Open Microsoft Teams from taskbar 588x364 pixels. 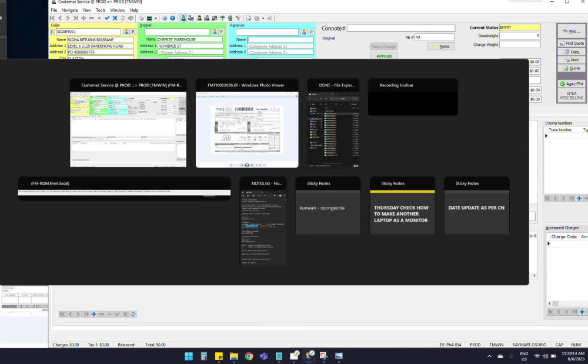point(264,356)
